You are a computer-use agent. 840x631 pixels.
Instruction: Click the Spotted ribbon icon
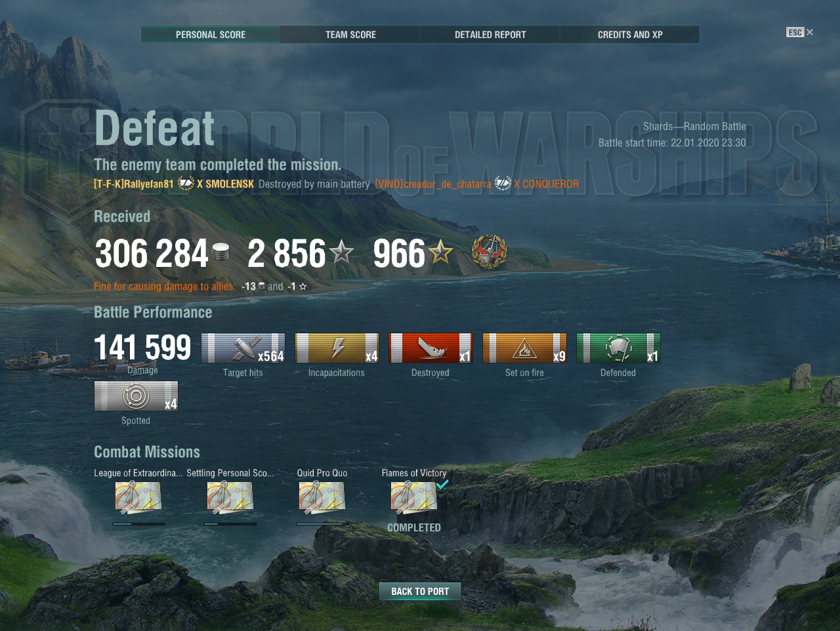[x=136, y=396]
